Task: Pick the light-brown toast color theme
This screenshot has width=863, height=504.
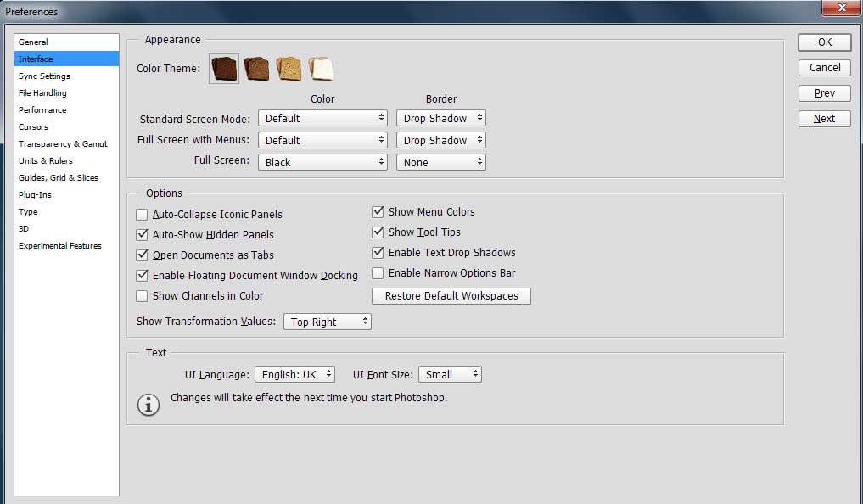Action: (289, 69)
